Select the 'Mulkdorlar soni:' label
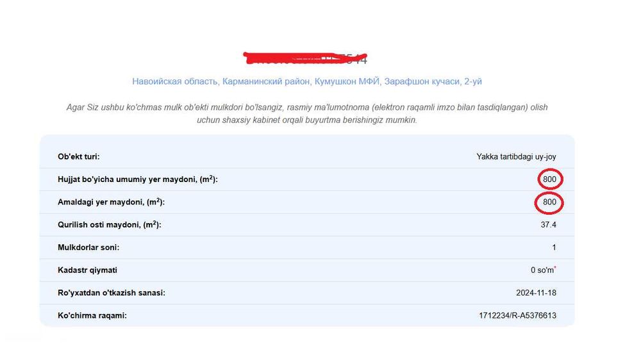Screen dimensions: 641x364 tap(88, 247)
